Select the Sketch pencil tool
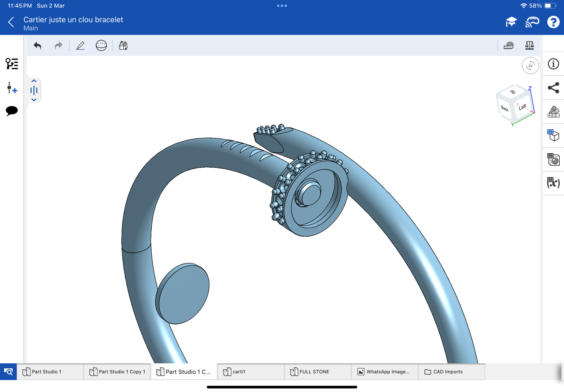Screen dimensions: 564x392 [x=80, y=46]
